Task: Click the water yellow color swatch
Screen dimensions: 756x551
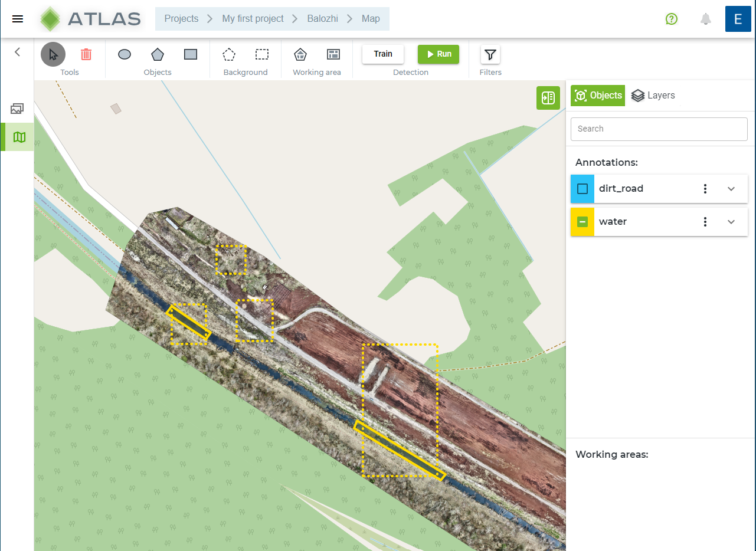Action: (x=582, y=222)
